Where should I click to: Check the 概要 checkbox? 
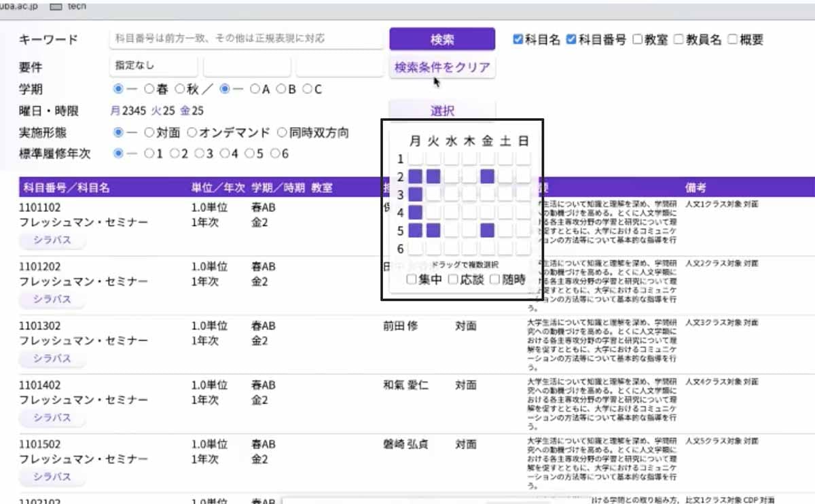[732, 39]
